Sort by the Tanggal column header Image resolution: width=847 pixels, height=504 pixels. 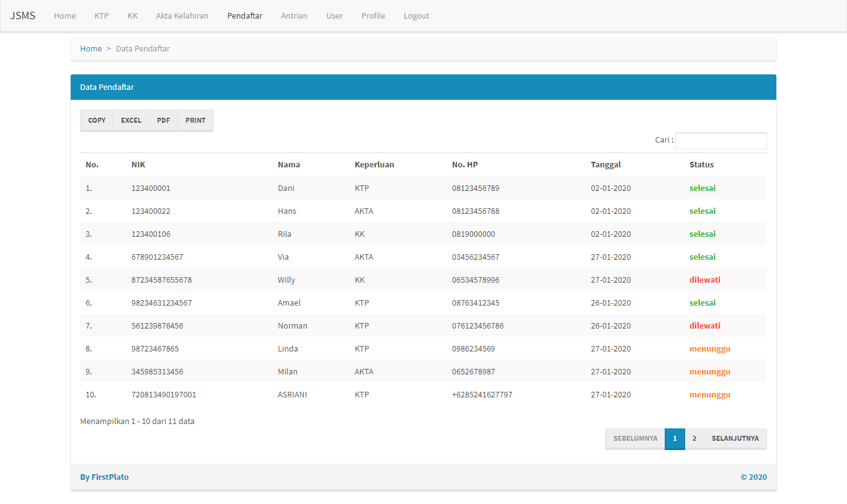tap(606, 164)
